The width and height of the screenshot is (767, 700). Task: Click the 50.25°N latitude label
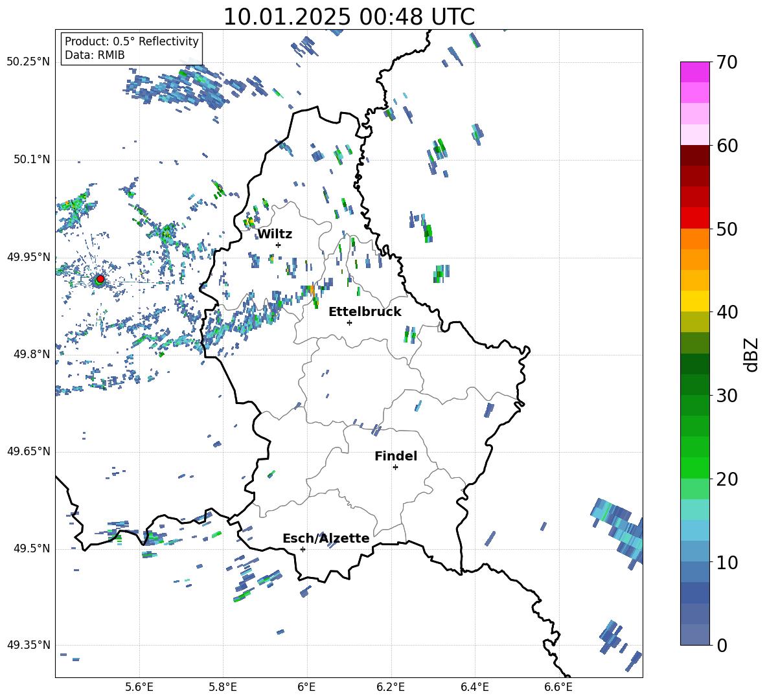[29, 62]
